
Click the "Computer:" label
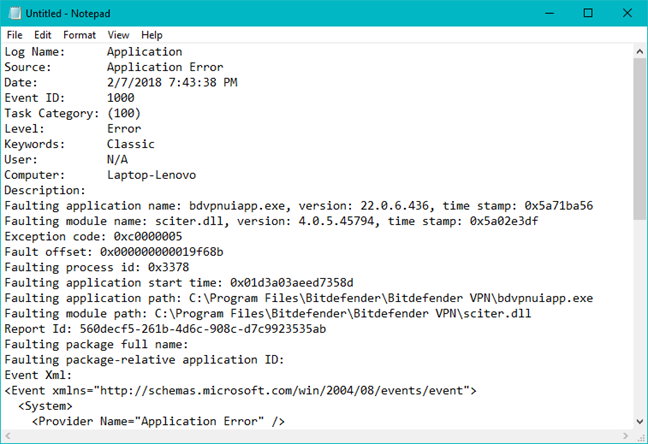point(35,175)
